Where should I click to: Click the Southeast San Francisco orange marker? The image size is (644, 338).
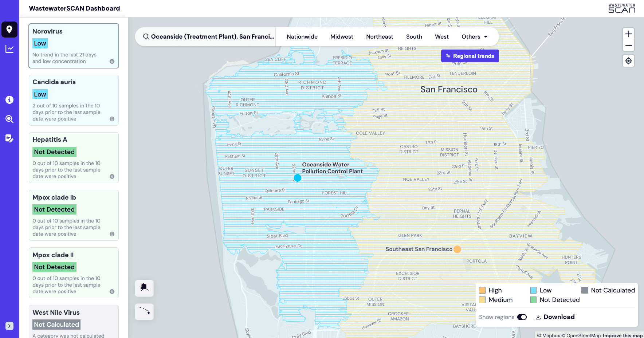coord(458,249)
